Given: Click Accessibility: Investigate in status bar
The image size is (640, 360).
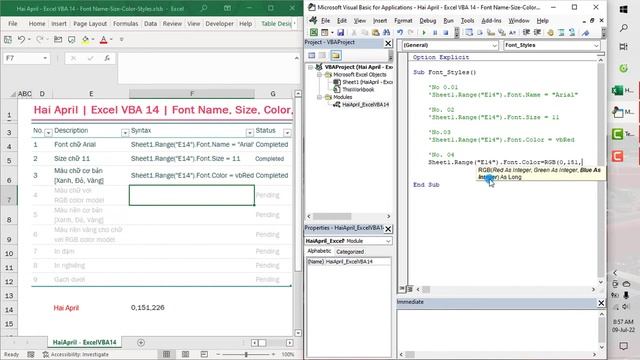Looking at the screenshot, I should [76, 354].
